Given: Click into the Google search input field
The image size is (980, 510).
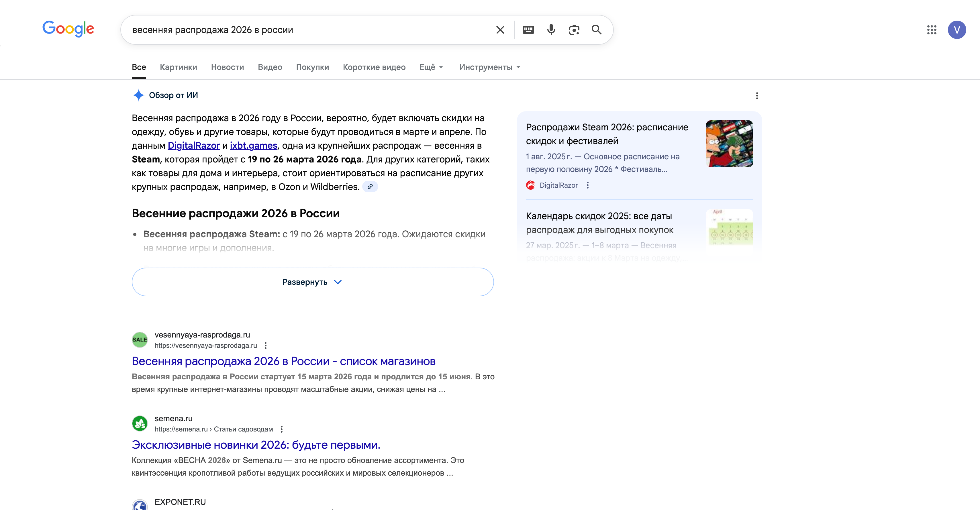Looking at the screenshot, I should [x=304, y=30].
